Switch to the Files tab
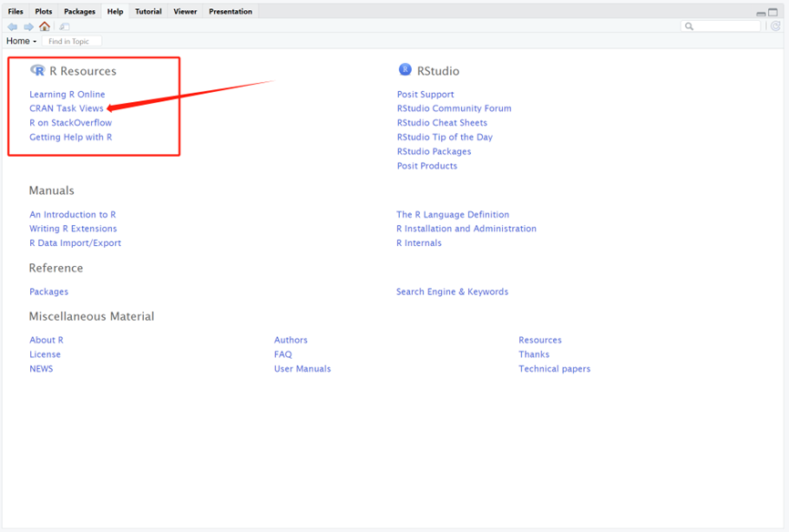This screenshot has height=532, width=789. pyautogui.click(x=15, y=11)
